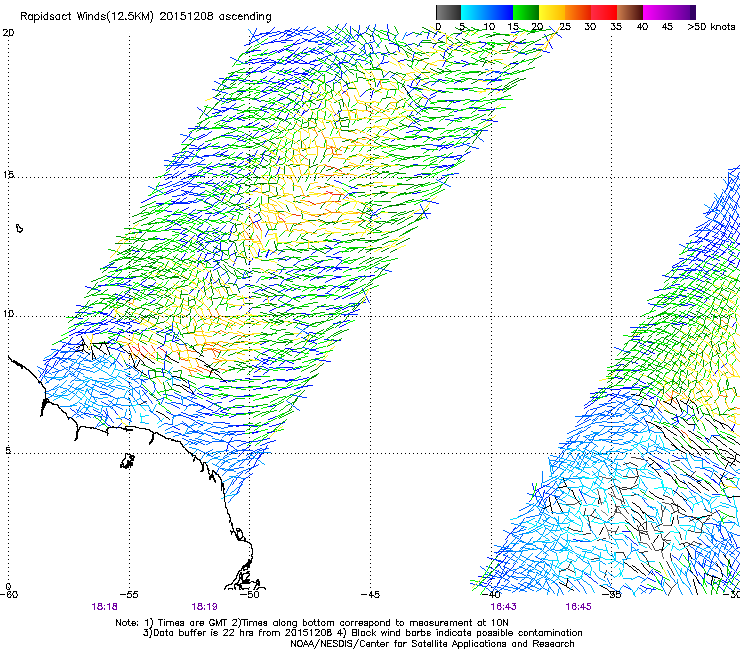Click longitude axis label '-40'
Viewport: 740px width, 650px height.
click(x=491, y=595)
